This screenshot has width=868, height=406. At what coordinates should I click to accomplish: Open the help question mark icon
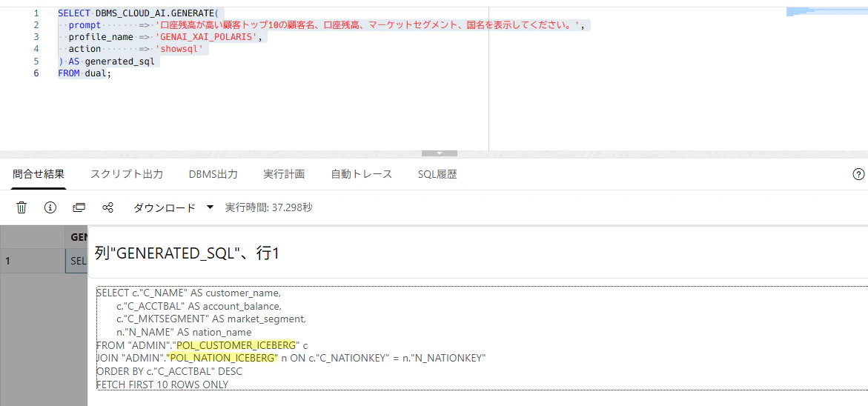pos(858,174)
